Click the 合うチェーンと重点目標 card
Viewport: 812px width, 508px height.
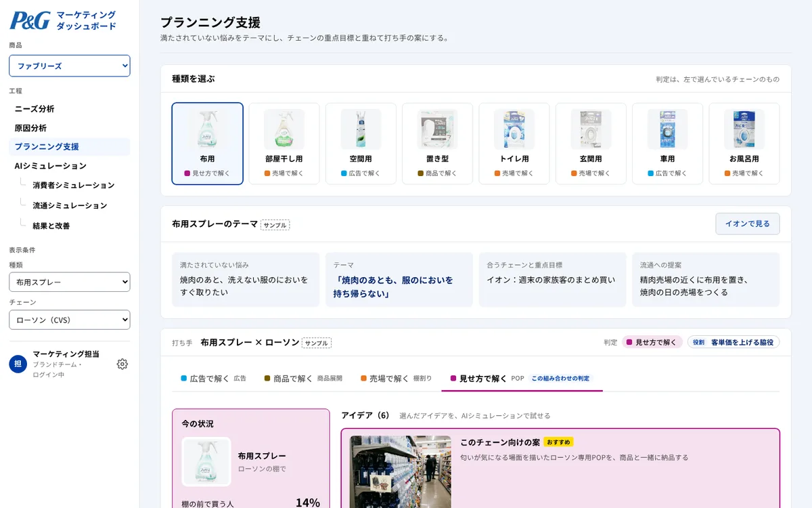pyautogui.click(x=552, y=280)
